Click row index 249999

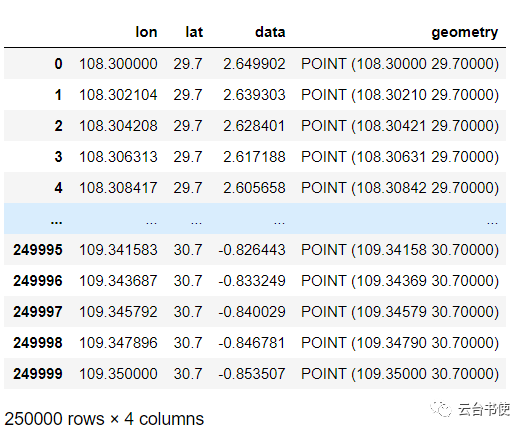pyautogui.click(x=38, y=374)
